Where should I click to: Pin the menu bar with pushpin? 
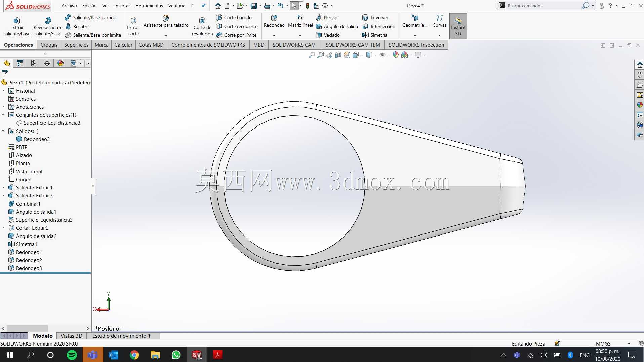tap(203, 6)
